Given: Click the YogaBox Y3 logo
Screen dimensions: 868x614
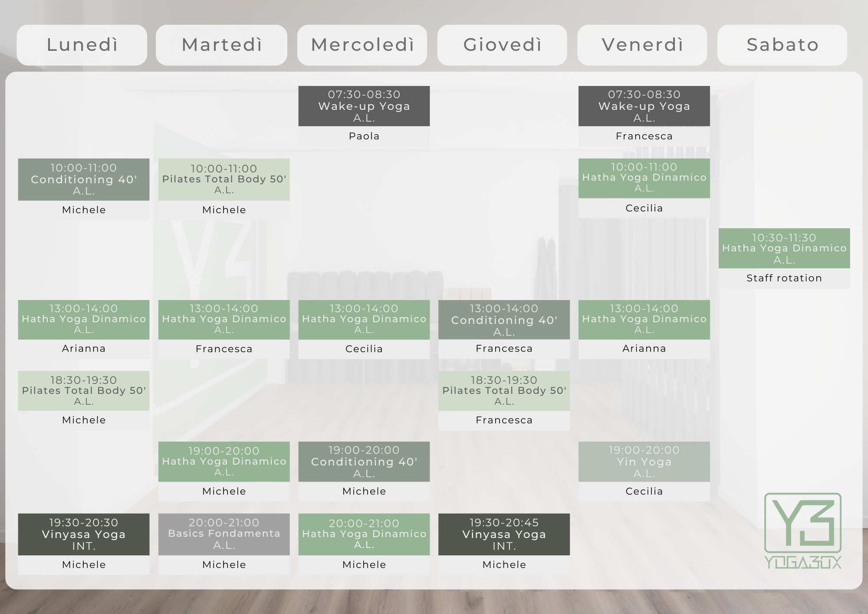Looking at the screenshot, I should coord(802,530).
